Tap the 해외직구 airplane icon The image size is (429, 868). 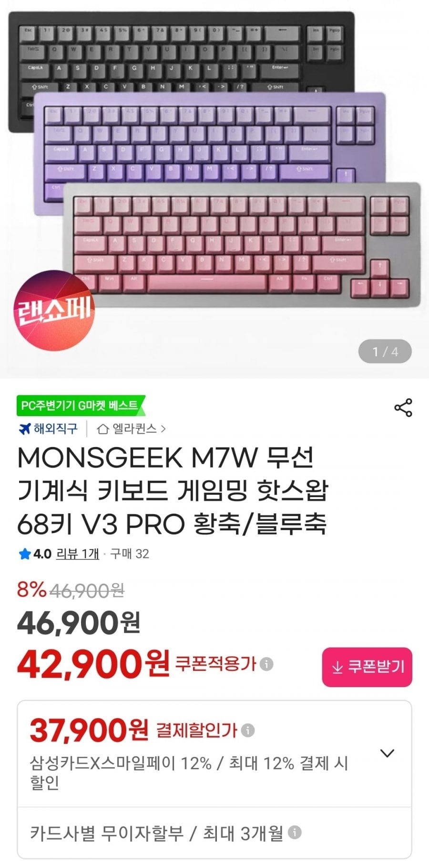coord(24,429)
